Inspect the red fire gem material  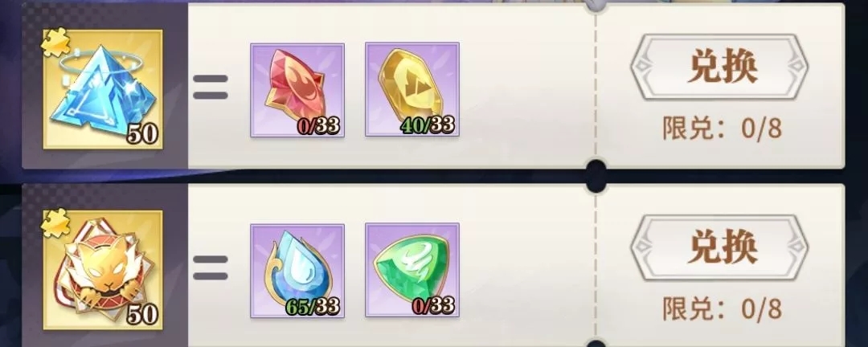pyautogui.click(x=297, y=90)
